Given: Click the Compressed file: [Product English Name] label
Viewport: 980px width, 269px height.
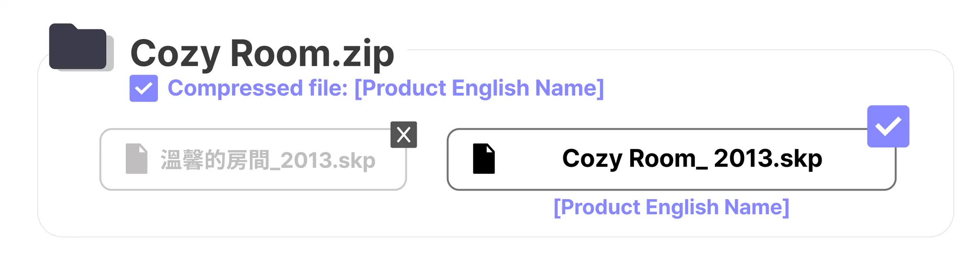Looking at the screenshot, I should [x=386, y=88].
